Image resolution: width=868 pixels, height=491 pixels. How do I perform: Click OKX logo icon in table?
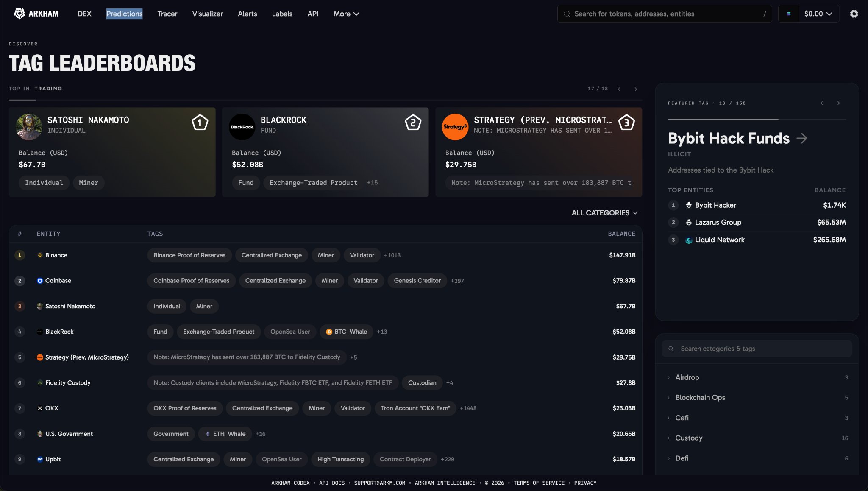[x=40, y=408]
